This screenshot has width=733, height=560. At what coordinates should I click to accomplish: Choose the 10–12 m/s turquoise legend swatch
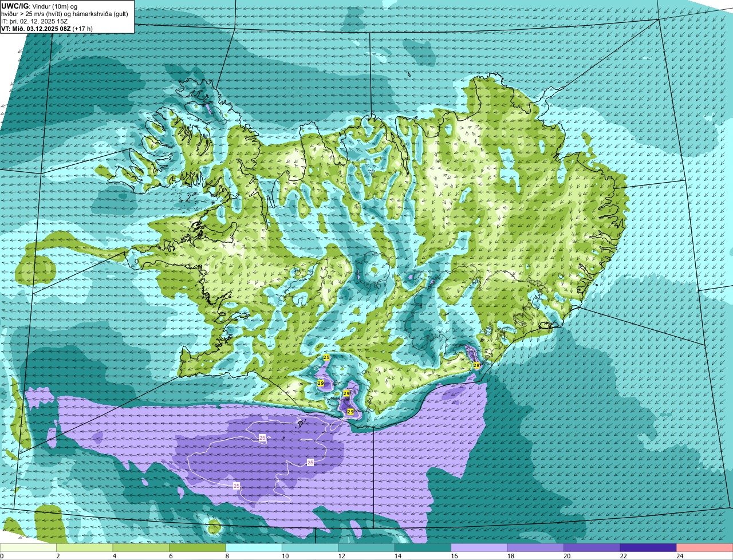click(310, 548)
